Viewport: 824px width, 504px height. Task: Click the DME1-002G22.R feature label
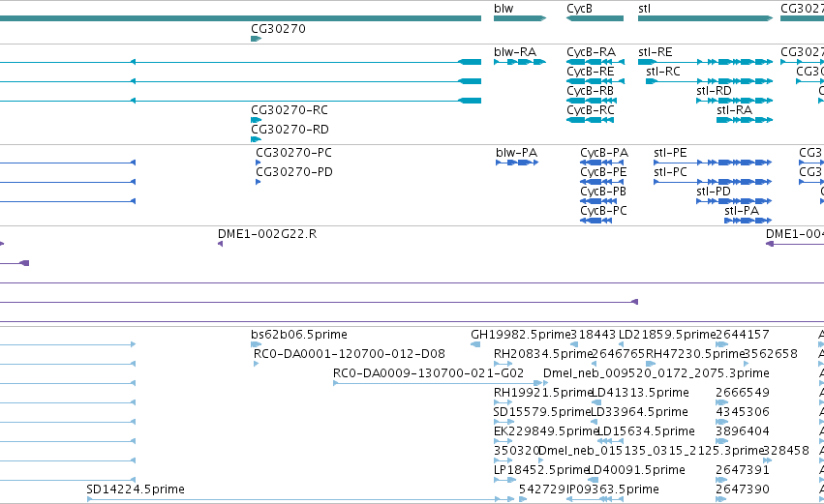[x=267, y=234]
